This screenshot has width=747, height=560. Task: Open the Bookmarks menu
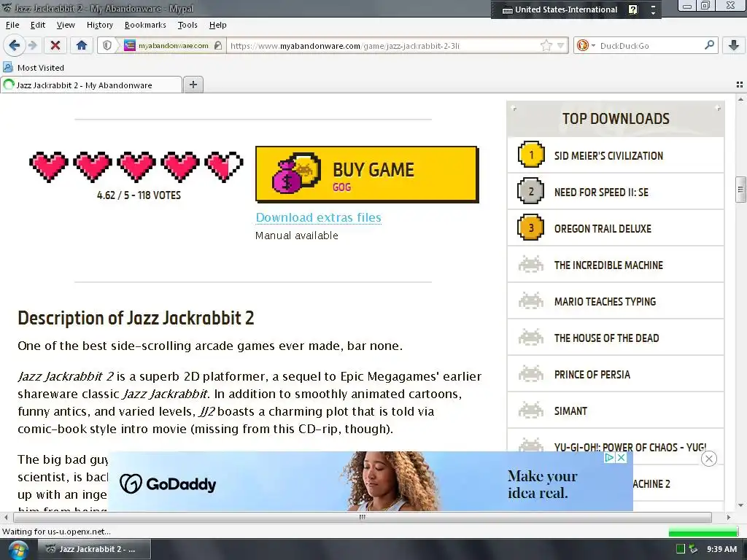(x=145, y=25)
